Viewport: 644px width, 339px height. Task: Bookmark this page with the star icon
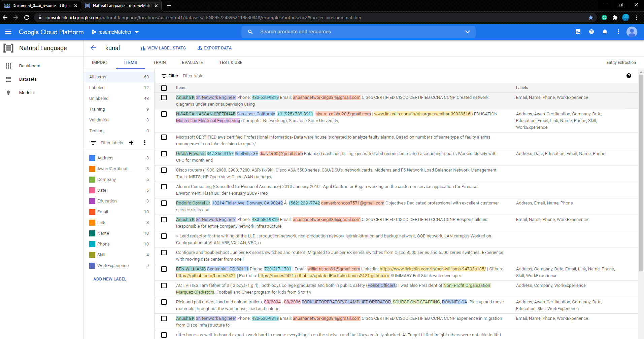pos(591,17)
